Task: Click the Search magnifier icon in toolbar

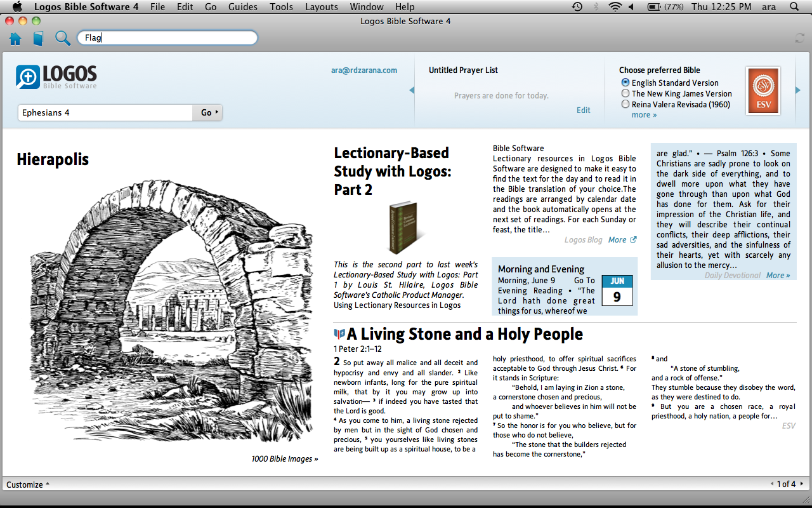Action: 62,38
